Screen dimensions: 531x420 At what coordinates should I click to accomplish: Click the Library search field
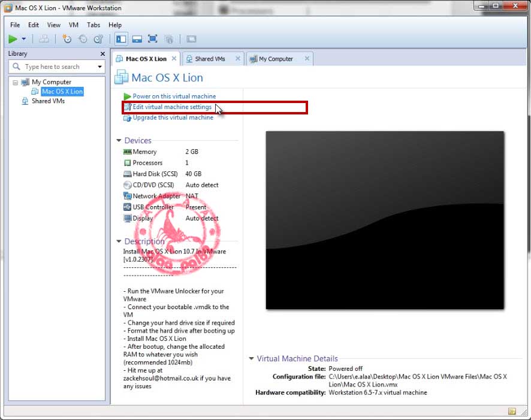[x=56, y=67]
